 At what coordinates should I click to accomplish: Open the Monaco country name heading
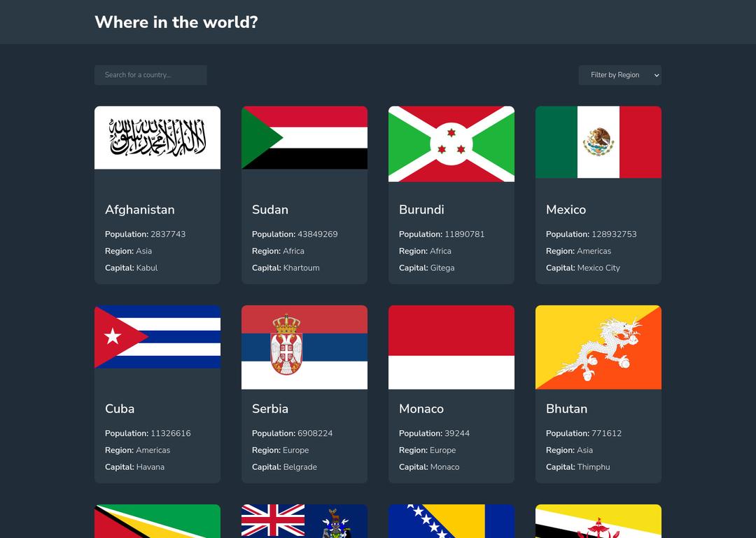click(x=421, y=408)
